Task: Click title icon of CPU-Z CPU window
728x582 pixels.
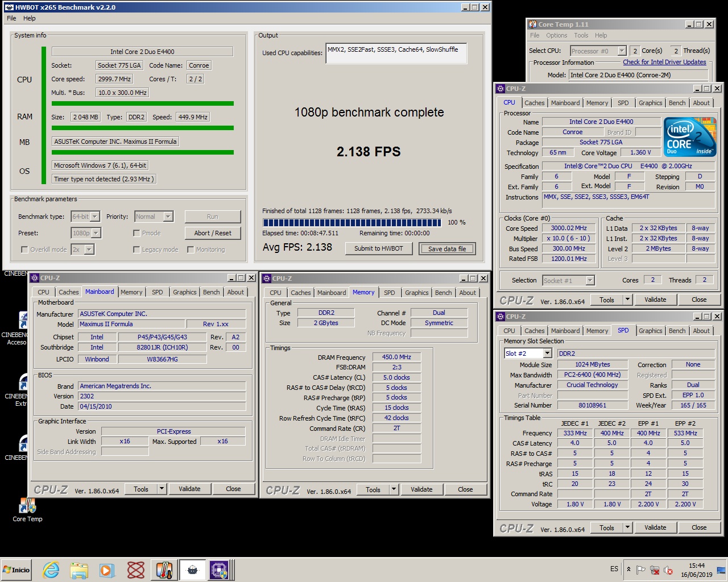Action: click(501, 89)
